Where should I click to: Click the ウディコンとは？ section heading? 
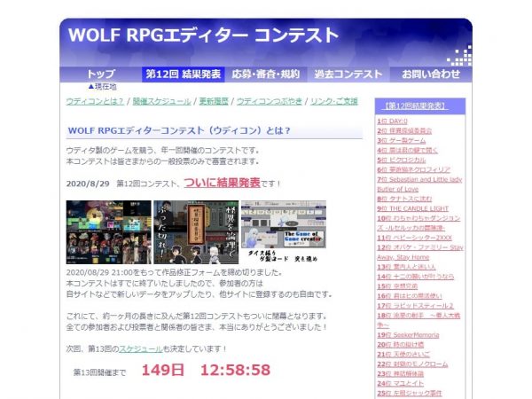[x=179, y=130]
